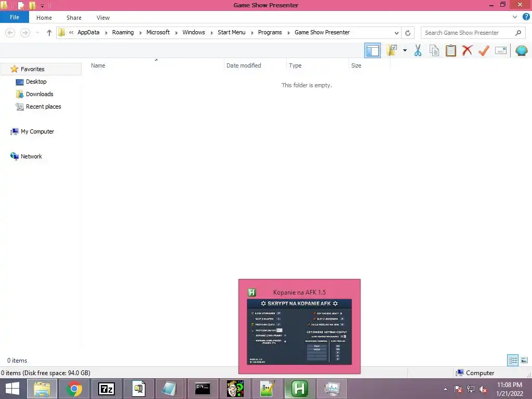Viewport: 532px width, 399px height.
Task: Open Command Prompt from the taskbar
Action: click(203, 389)
